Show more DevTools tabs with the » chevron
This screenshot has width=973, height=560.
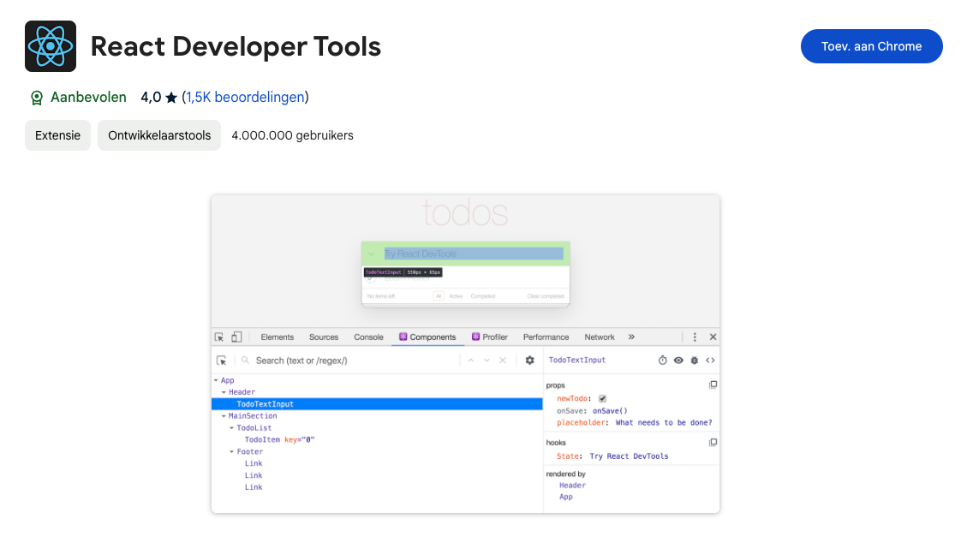pyautogui.click(x=631, y=337)
